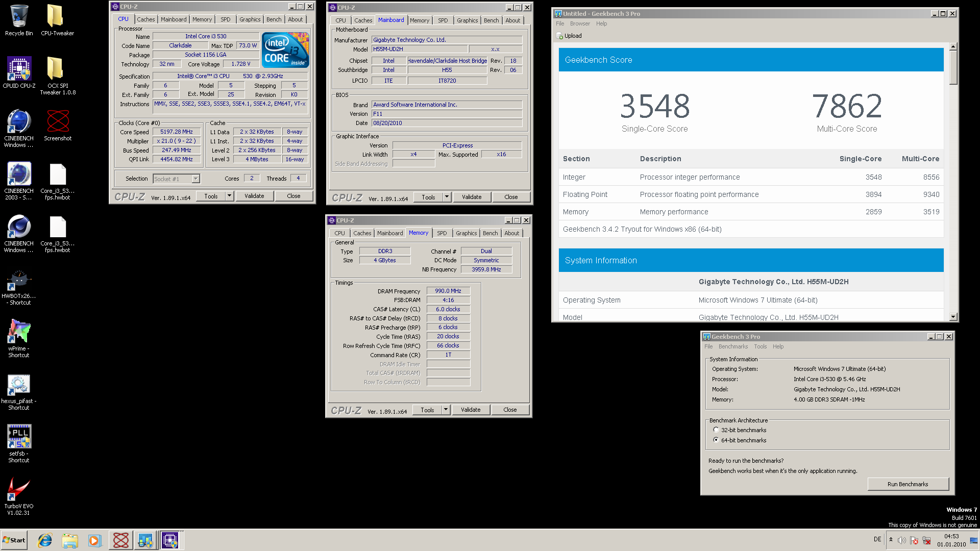This screenshot has width=980, height=551.
Task: Launch CINEBENCH 2003 desktop shortcut
Action: coord(19,181)
